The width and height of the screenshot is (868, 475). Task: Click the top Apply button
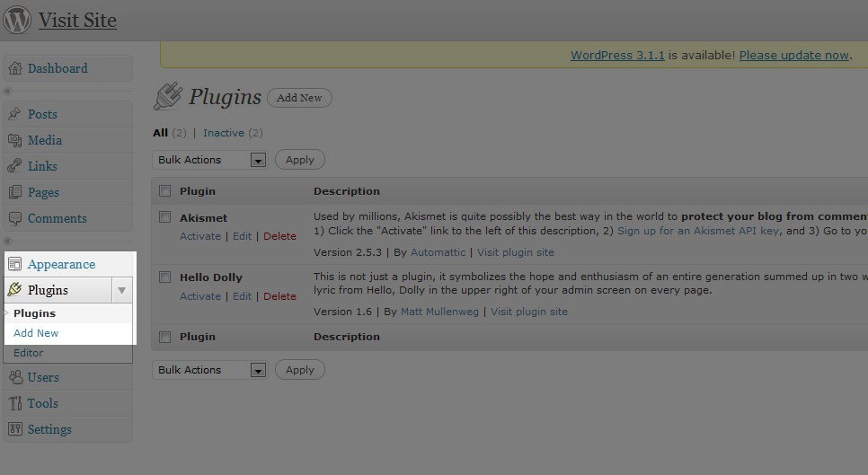[x=300, y=160]
